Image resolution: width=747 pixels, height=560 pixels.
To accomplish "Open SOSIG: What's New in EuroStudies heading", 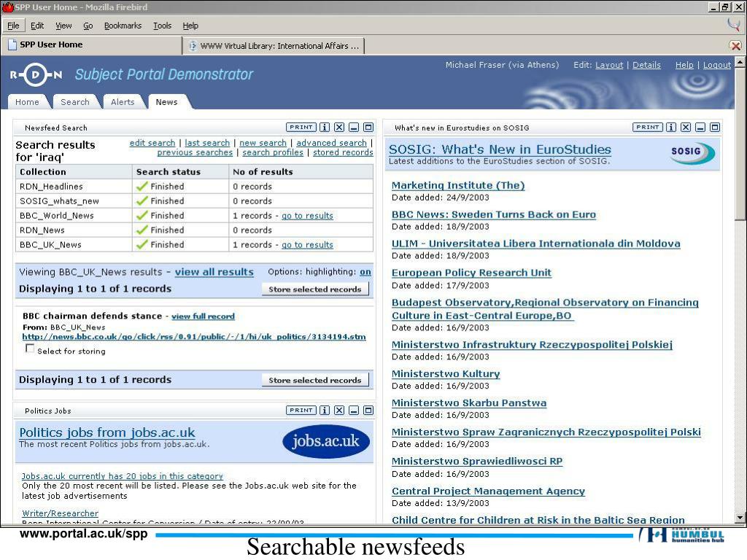I will click(x=500, y=149).
